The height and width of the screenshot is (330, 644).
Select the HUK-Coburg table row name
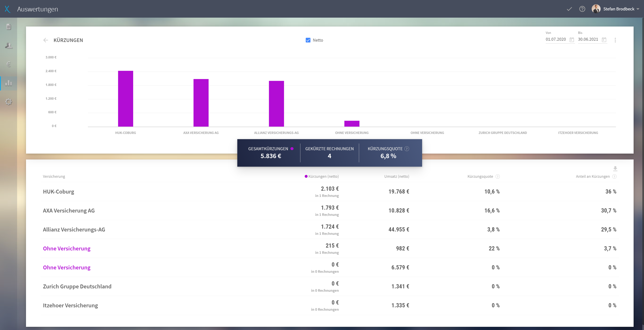59,192
